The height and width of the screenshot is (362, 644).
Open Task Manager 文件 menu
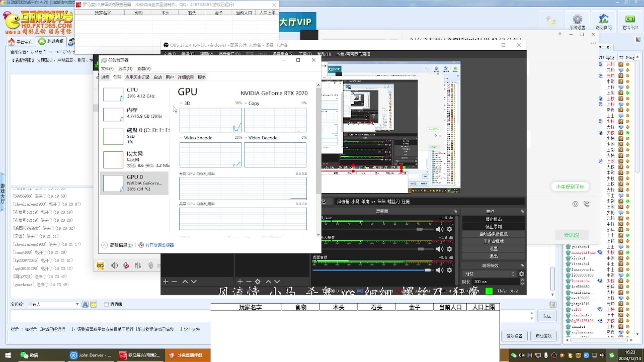pos(107,68)
